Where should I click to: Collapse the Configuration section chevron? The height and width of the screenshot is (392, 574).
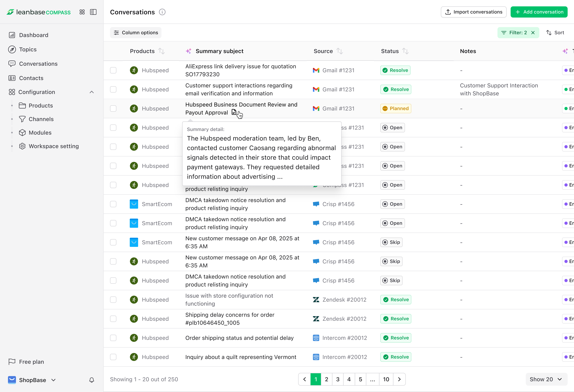point(92,92)
